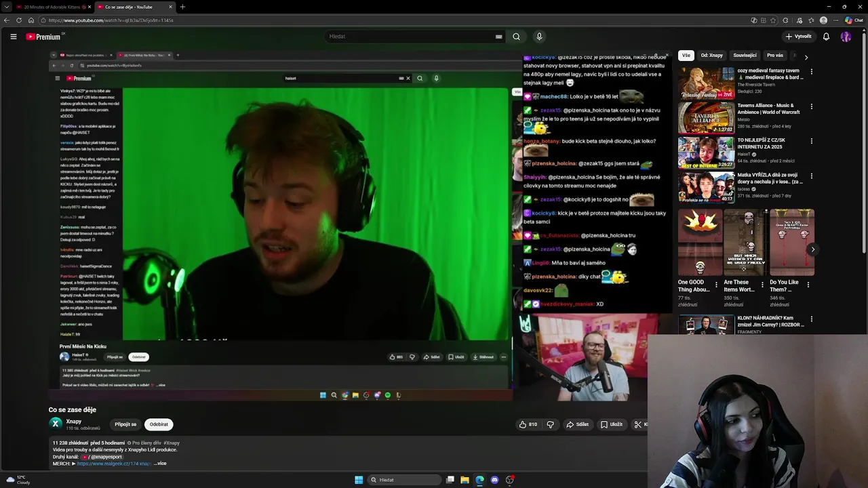Open Discord from the taskbar
Image resolution: width=868 pixels, height=488 pixels.
tap(494, 480)
